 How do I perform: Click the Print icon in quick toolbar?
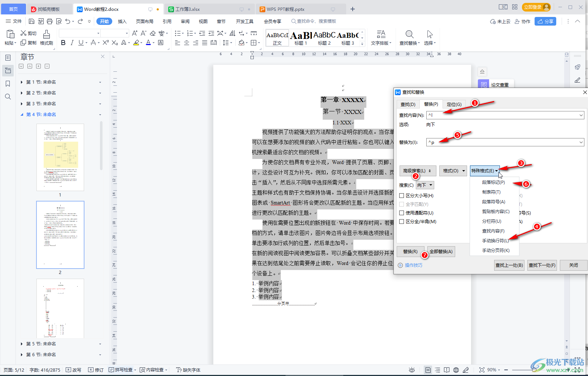50,21
